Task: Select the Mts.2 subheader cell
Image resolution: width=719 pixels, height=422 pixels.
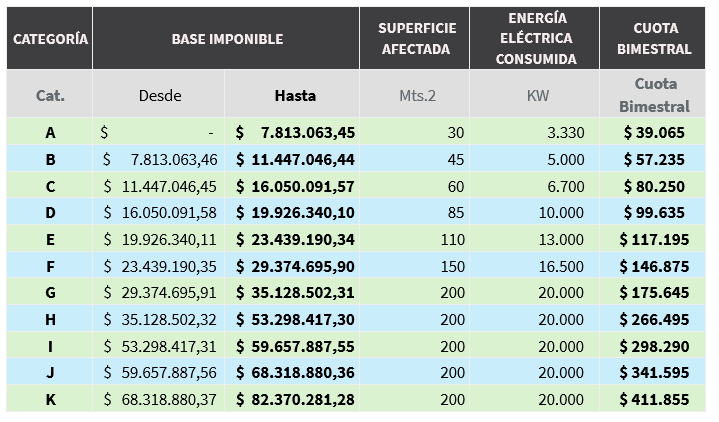Action: [414, 95]
